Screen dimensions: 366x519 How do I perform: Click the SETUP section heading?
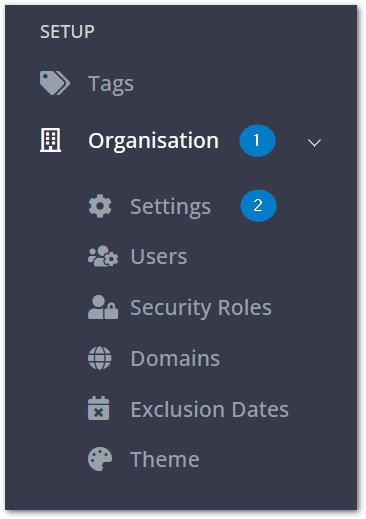(67, 32)
